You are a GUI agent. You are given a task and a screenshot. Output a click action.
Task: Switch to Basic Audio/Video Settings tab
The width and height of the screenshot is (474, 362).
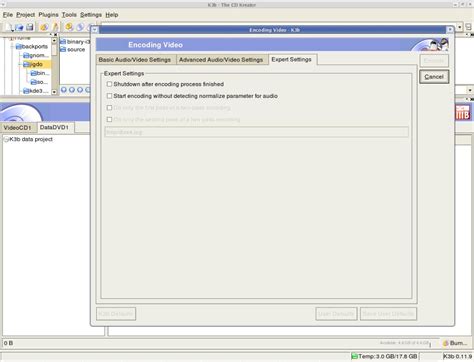click(x=135, y=60)
